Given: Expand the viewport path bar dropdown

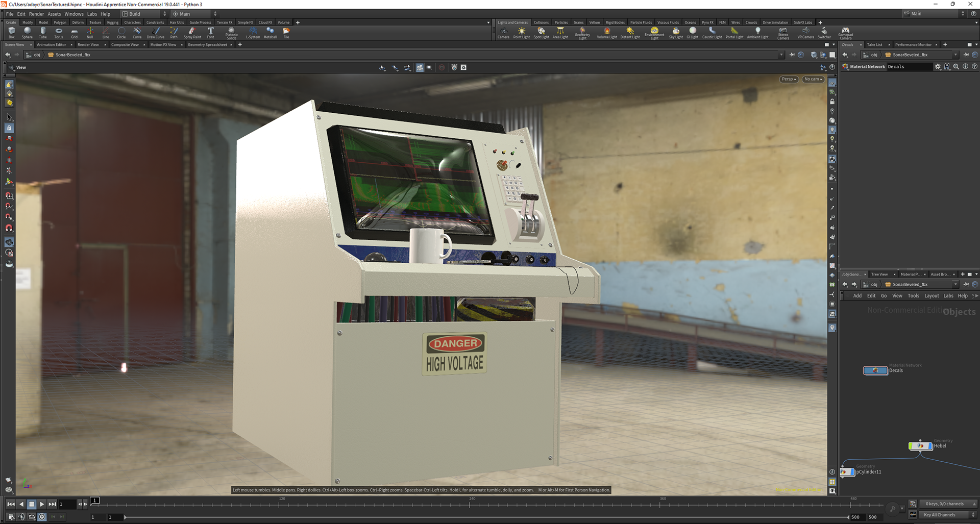Looking at the screenshot, I should pos(781,55).
